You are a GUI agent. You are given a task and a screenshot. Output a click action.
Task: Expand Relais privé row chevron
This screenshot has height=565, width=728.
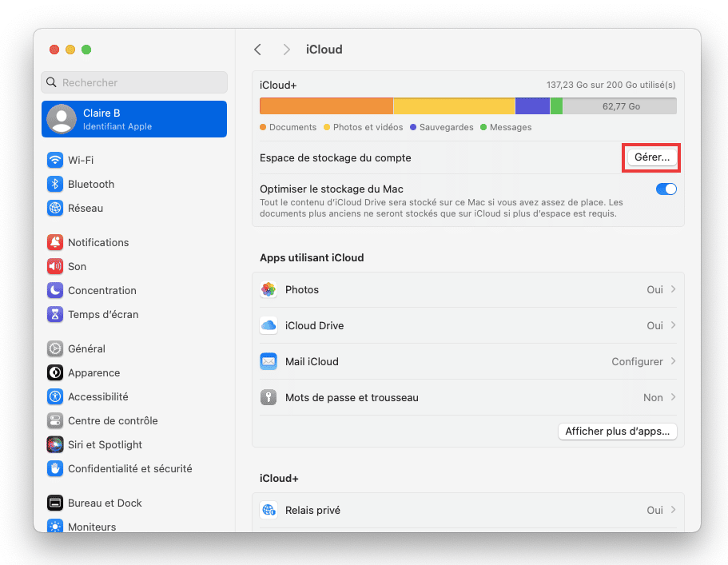click(673, 510)
